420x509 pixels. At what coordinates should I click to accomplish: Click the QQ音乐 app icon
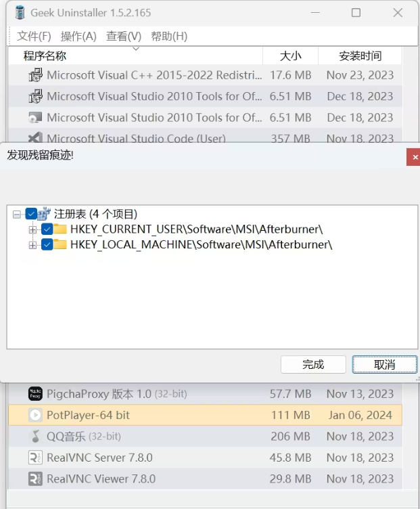(x=35, y=436)
